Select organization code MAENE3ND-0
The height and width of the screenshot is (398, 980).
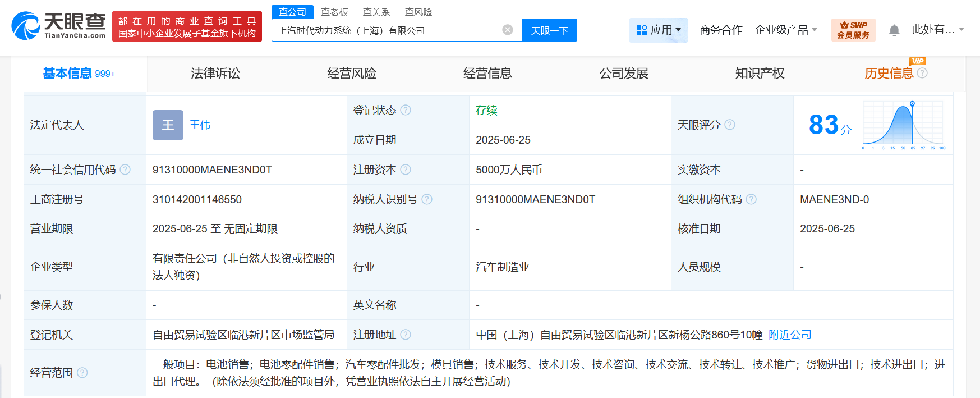834,199
